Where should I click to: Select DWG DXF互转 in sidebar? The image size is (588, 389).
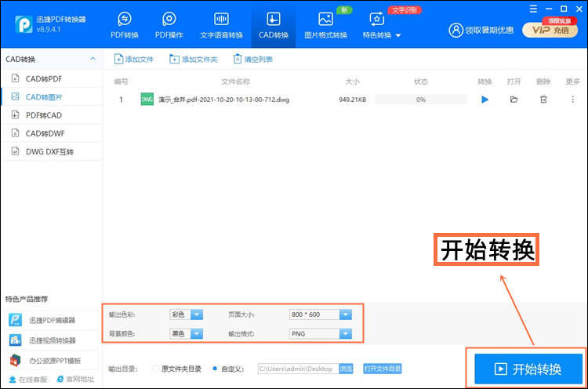pyautogui.click(x=52, y=151)
